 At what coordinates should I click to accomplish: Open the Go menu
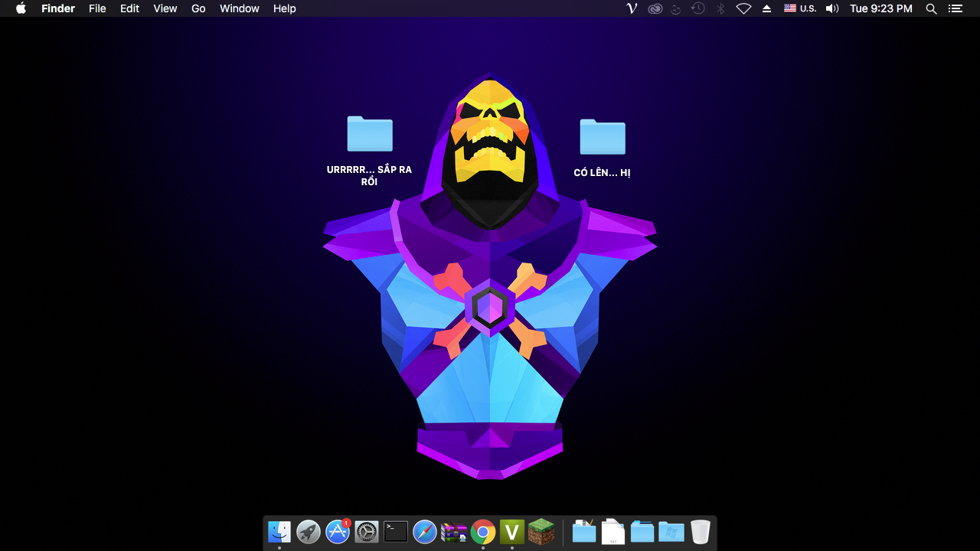click(198, 8)
